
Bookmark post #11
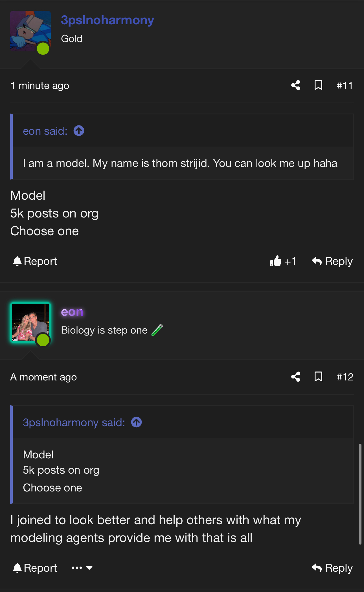(318, 85)
